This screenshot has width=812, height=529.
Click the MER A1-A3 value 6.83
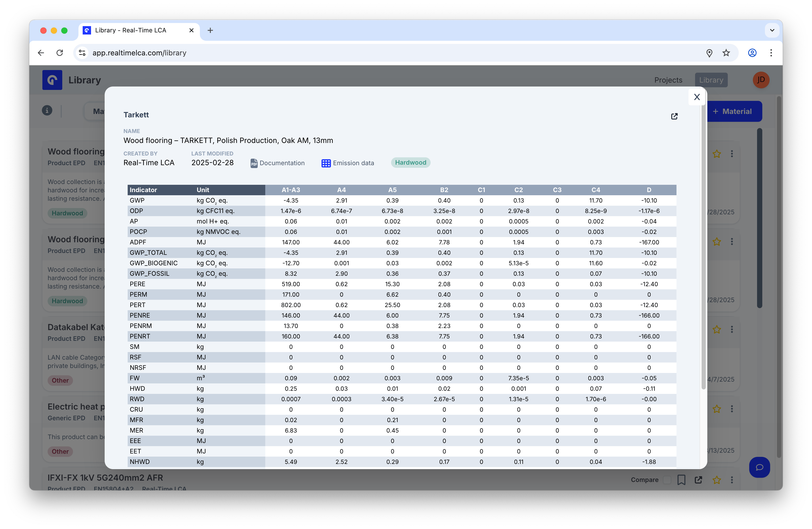(291, 430)
